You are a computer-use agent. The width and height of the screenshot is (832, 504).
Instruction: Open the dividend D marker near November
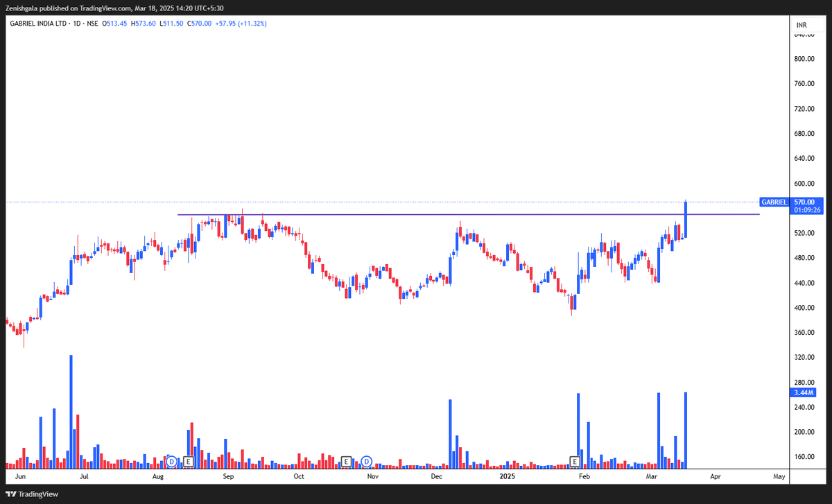coord(367,461)
